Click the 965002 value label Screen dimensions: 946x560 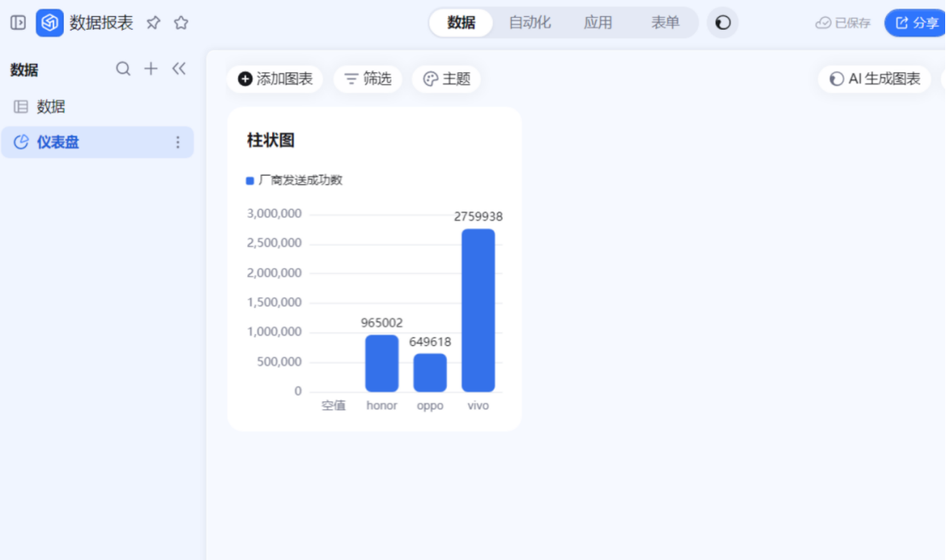click(382, 323)
